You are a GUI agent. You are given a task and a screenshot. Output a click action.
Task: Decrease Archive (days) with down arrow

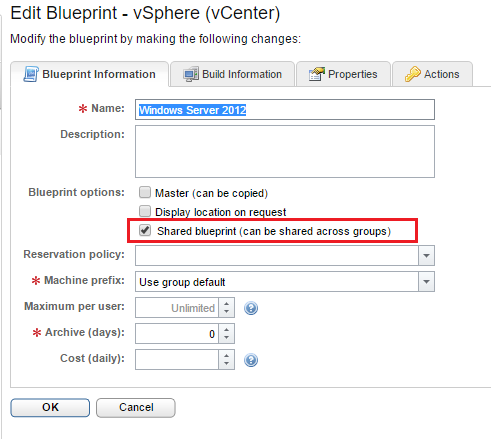click(227, 338)
